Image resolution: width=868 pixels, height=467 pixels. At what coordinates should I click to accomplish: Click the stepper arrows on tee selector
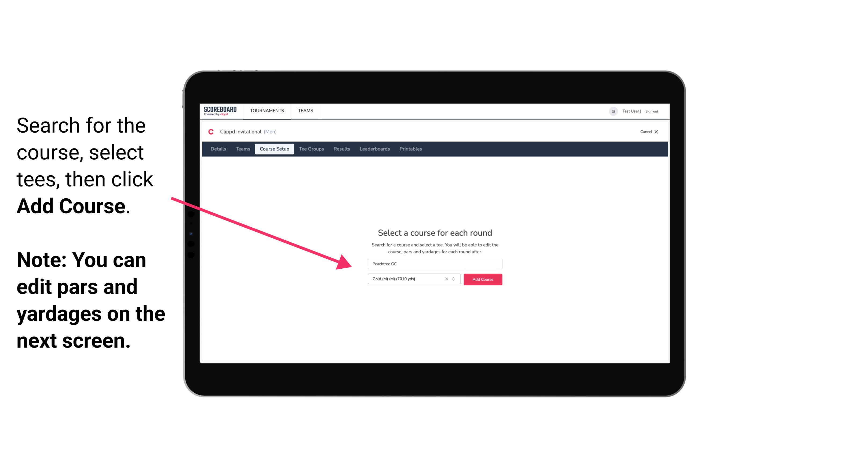coord(454,279)
